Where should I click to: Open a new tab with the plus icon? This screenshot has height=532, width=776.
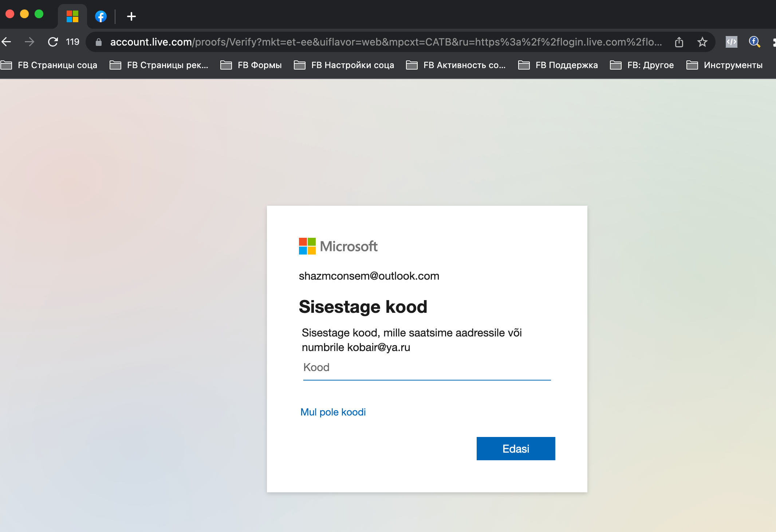point(131,16)
